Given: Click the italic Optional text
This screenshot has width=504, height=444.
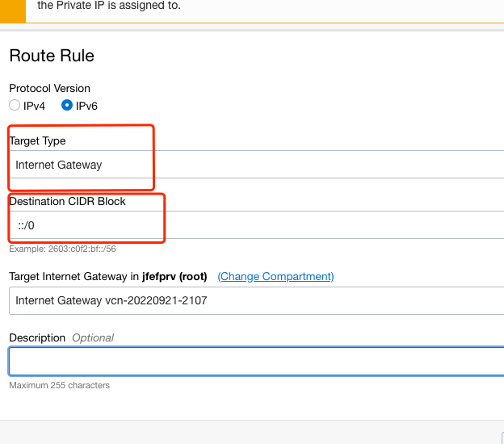Looking at the screenshot, I should (93, 337).
